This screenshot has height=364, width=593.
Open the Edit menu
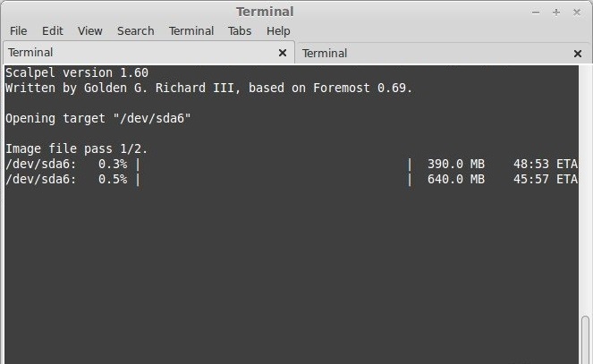tap(52, 31)
